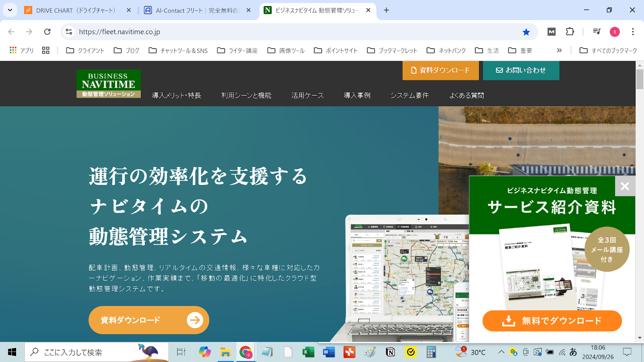644x362 pixels.
Task: Click the service brochure thumbnail in popup
Action: click(551, 267)
